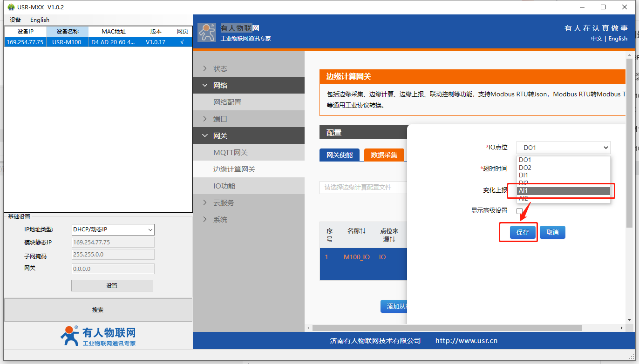Open IO功能 in the sidebar
The image size is (639, 364).
(249, 186)
